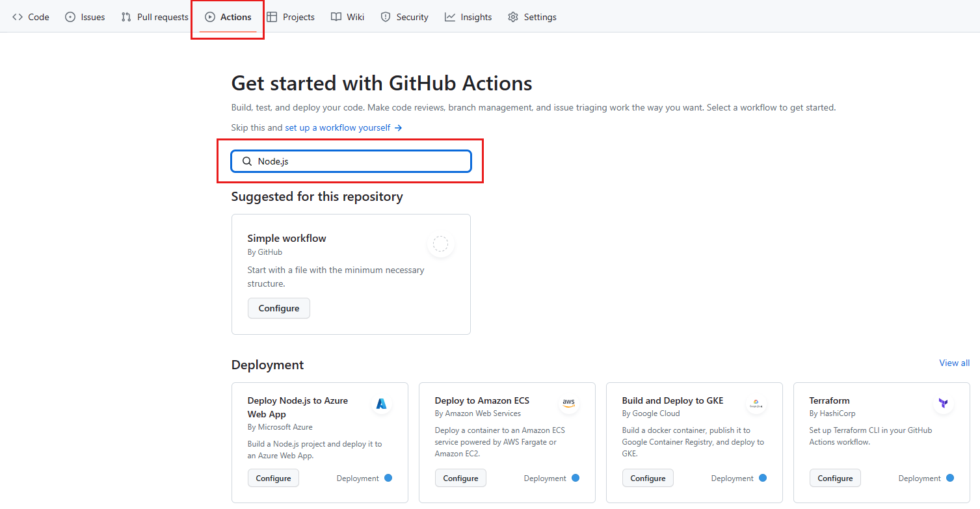Click the magnifier icon inside the workflow search box
This screenshot has width=980, height=509.
(246, 161)
